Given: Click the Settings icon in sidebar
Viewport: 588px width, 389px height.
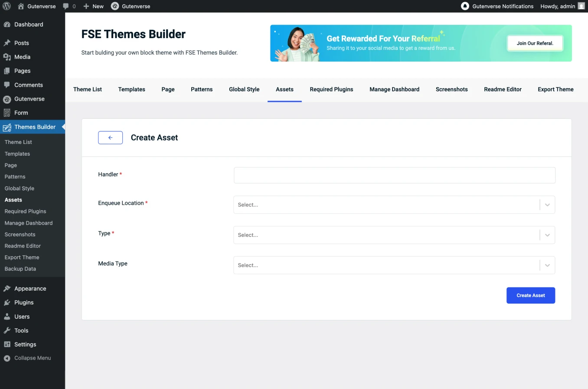Looking at the screenshot, I should pos(7,344).
